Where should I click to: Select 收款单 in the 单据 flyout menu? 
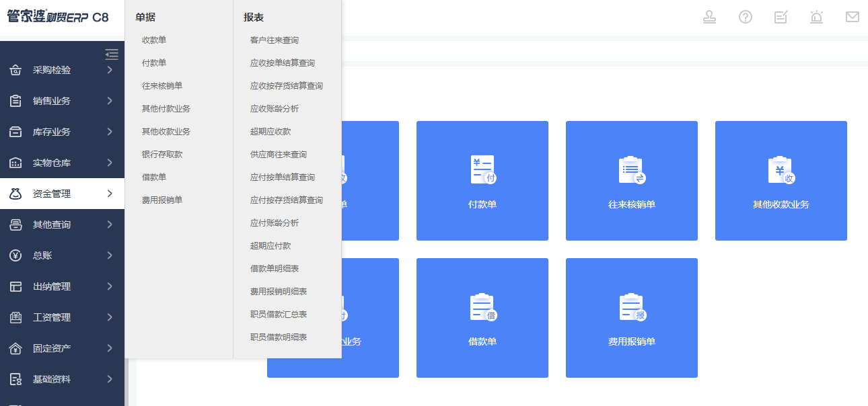pyautogui.click(x=154, y=40)
